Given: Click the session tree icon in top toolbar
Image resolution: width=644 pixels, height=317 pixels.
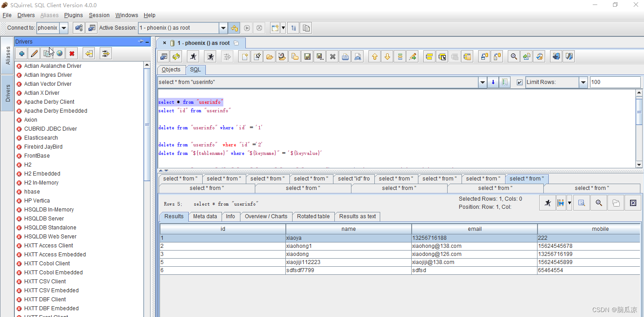Looking at the screenshot, I should pyautogui.click(x=293, y=28).
